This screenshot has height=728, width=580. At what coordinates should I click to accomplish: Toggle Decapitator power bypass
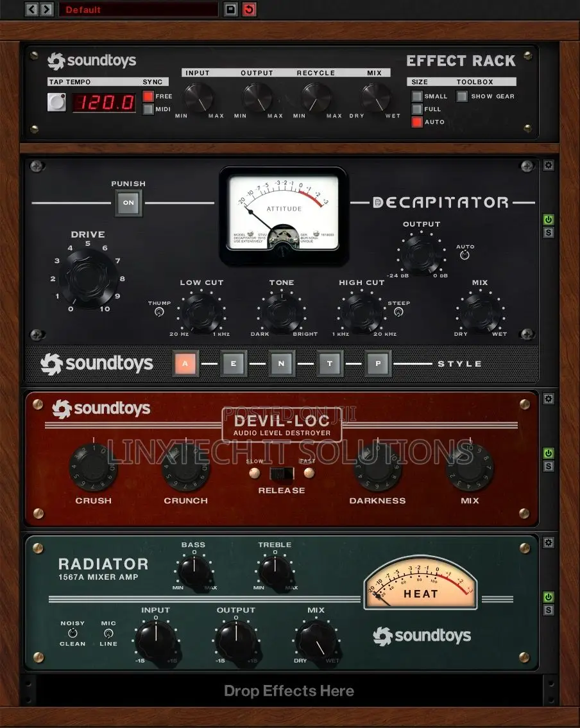point(549,220)
